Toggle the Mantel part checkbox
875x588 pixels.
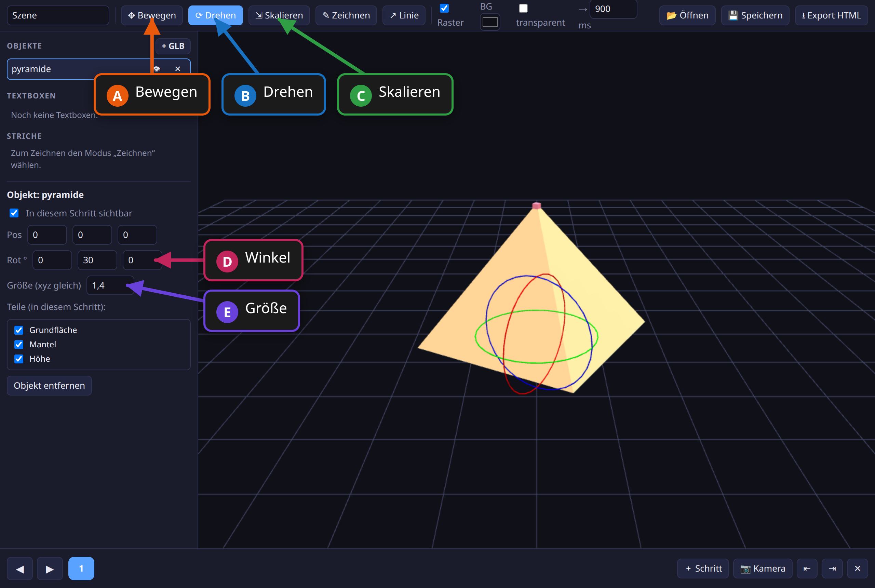coord(19,344)
